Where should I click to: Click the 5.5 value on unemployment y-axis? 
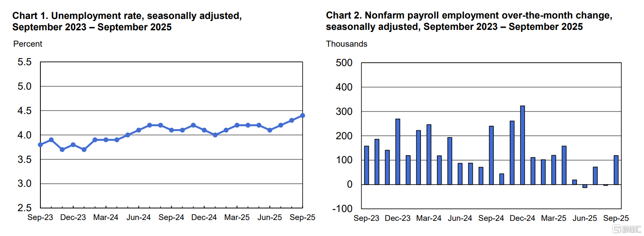(24, 62)
